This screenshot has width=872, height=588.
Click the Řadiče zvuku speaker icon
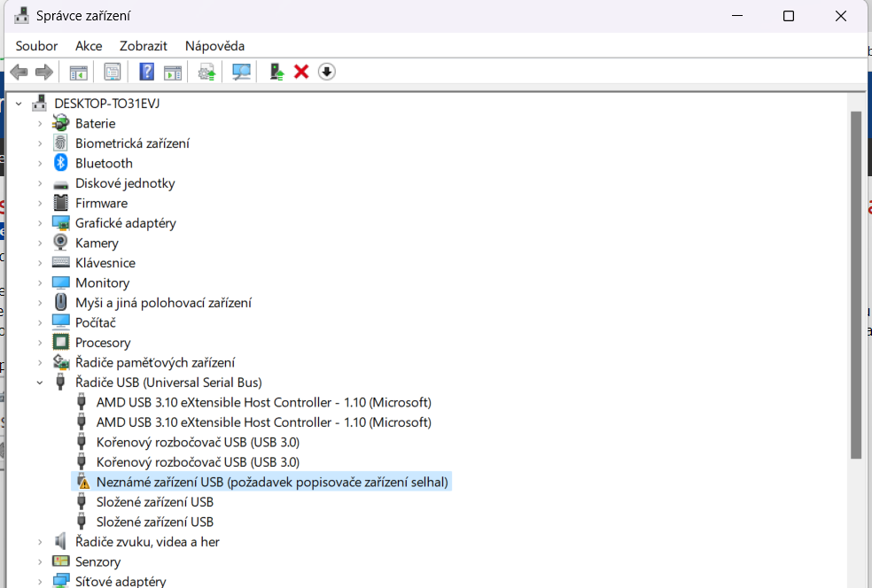[60, 541]
